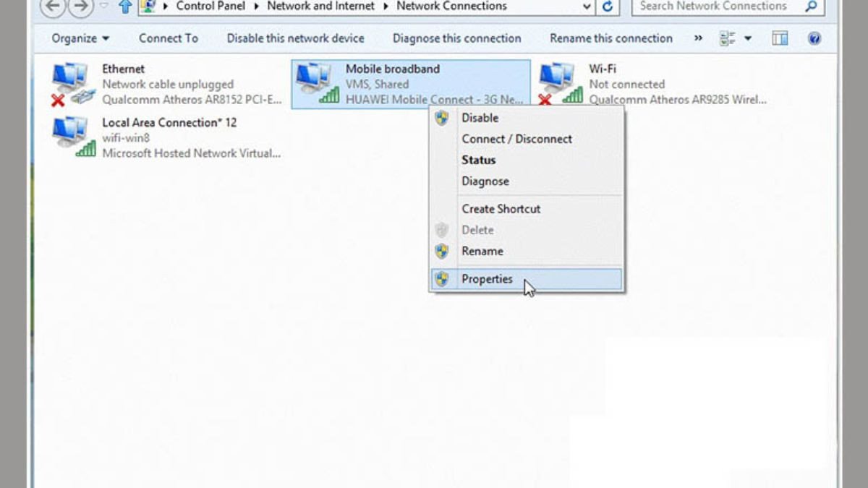Click the toolbar overflow chevron
868x488 pixels.
[x=697, y=38]
